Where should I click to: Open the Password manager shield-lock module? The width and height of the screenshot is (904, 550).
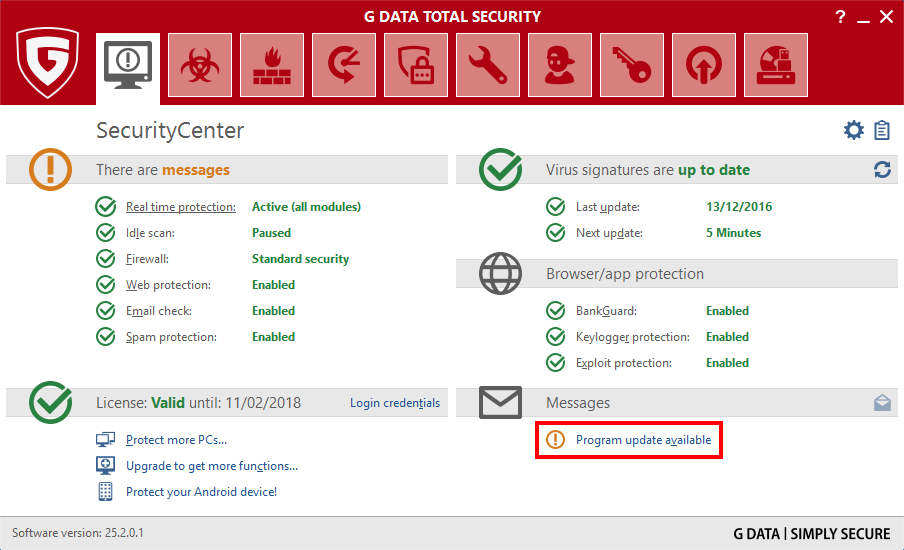416,65
